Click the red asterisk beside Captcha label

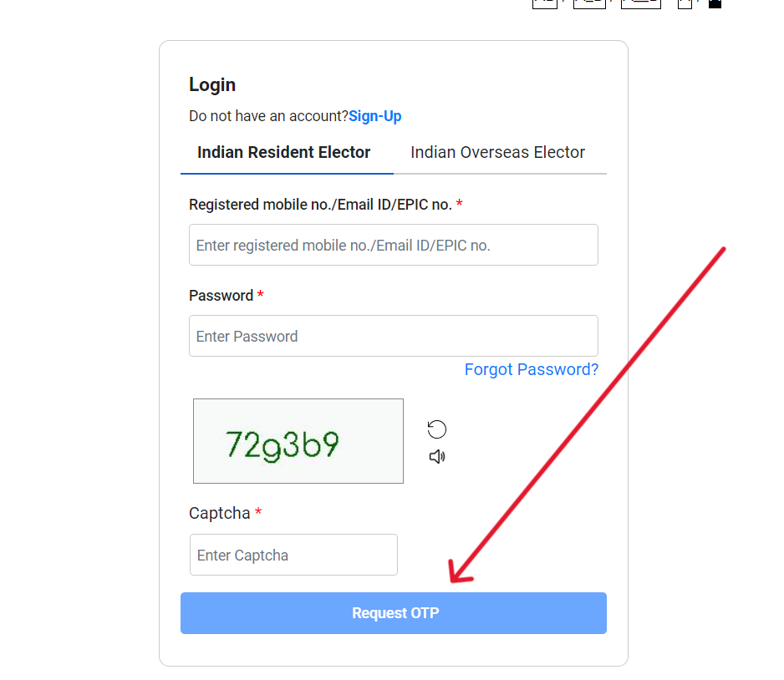pos(260,513)
